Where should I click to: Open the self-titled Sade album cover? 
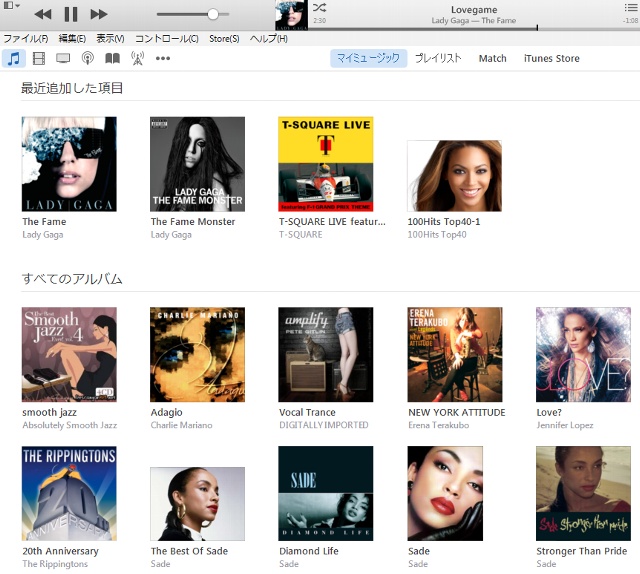[x=445, y=494]
